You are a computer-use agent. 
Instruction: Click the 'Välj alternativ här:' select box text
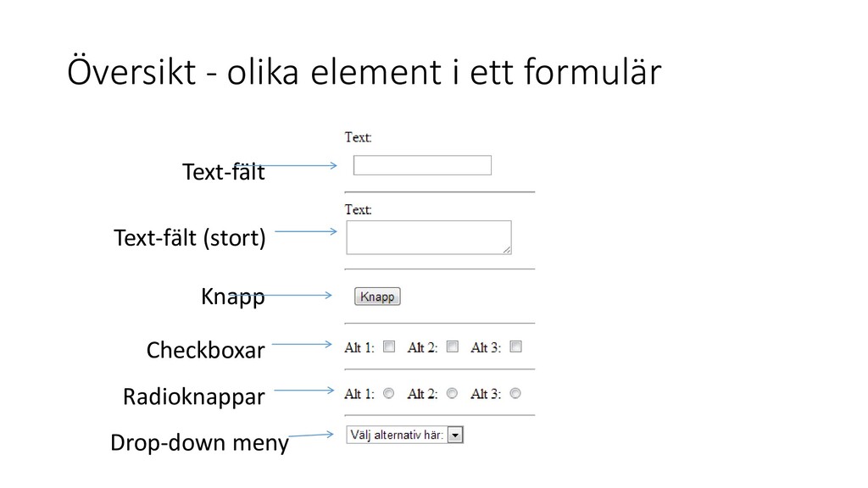click(397, 435)
